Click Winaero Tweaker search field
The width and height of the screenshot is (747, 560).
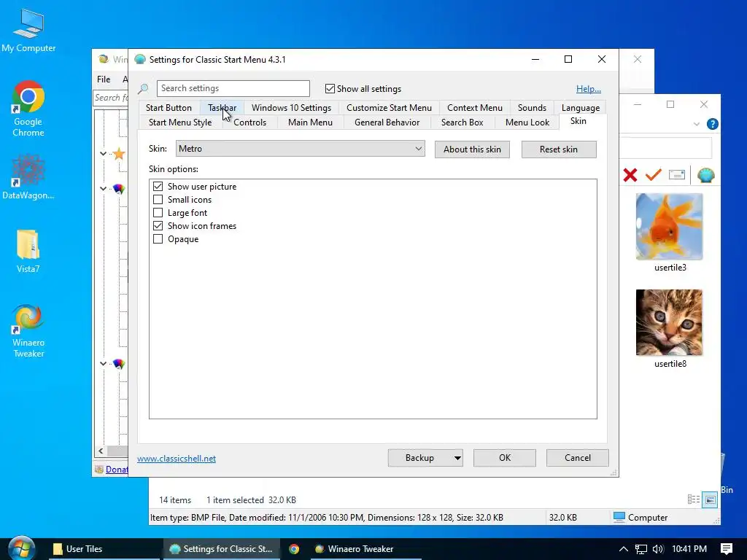click(111, 98)
